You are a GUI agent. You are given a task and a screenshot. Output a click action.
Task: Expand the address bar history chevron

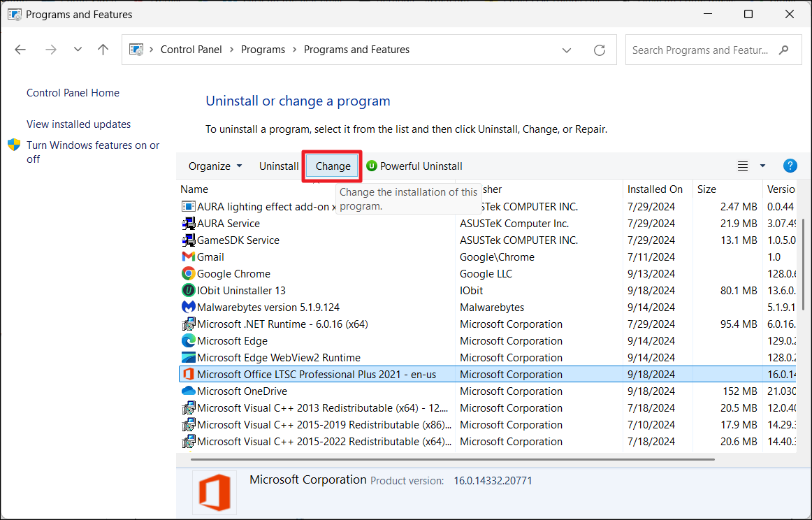[x=567, y=50]
